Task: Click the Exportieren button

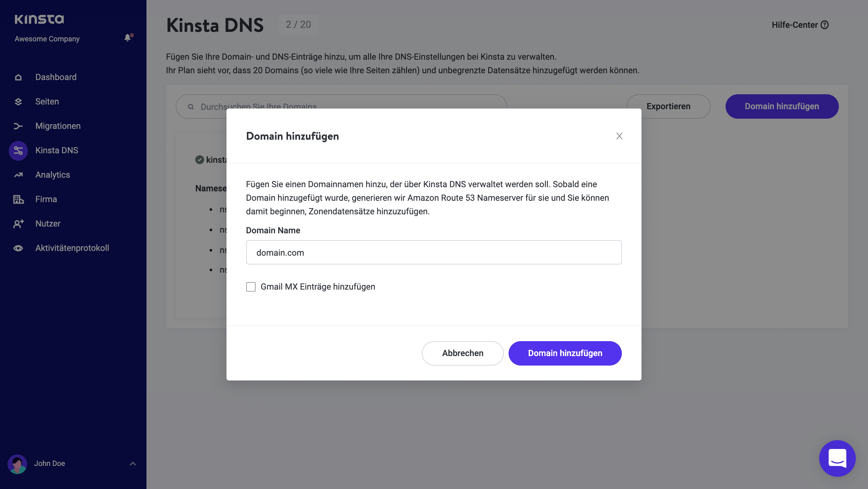Action: point(668,106)
